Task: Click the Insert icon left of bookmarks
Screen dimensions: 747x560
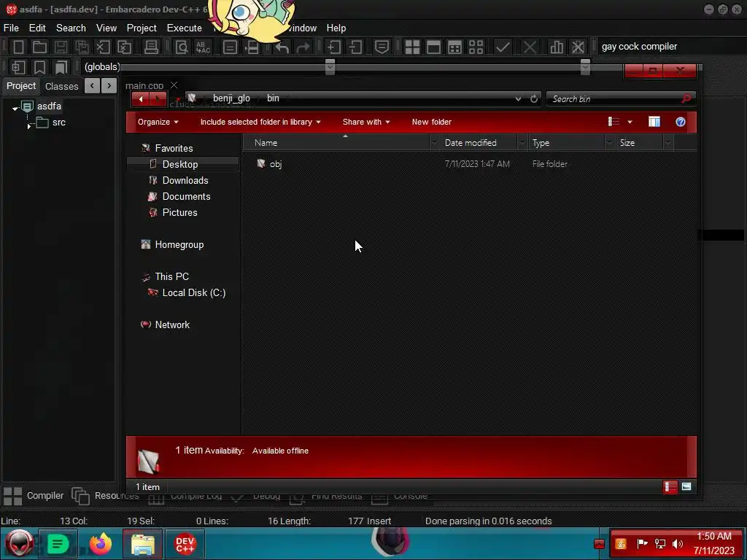Action: tap(18, 66)
